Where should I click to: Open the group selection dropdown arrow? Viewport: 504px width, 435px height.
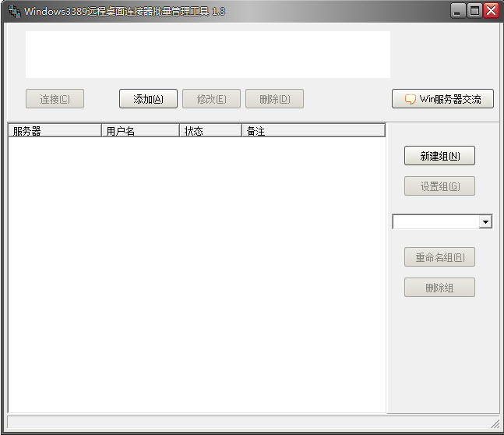point(485,221)
